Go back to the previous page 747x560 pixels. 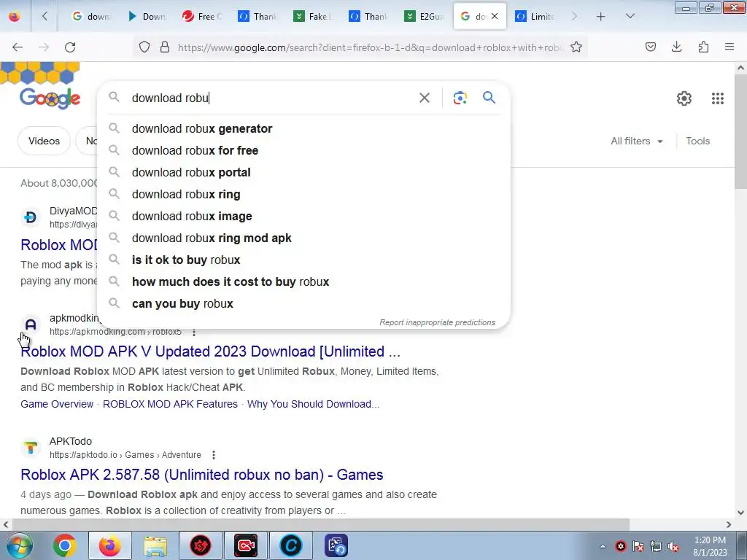pyautogui.click(x=18, y=47)
